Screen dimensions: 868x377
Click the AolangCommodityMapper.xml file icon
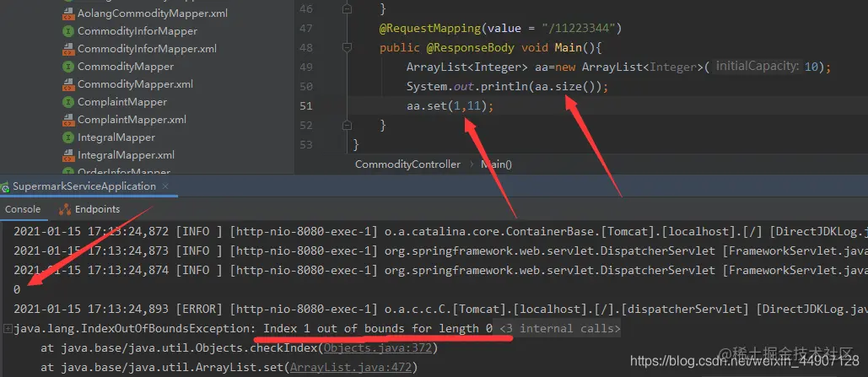tap(68, 13)
